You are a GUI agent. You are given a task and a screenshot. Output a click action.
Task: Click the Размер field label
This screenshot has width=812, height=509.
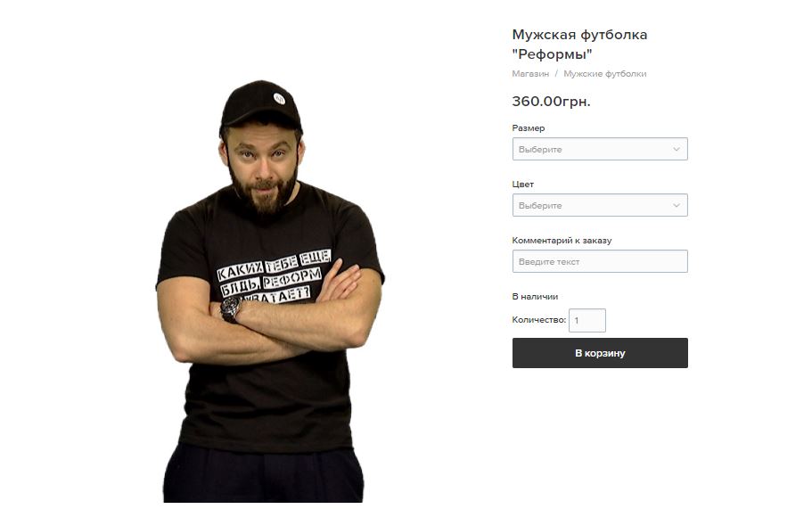click(x=529, y=127)
